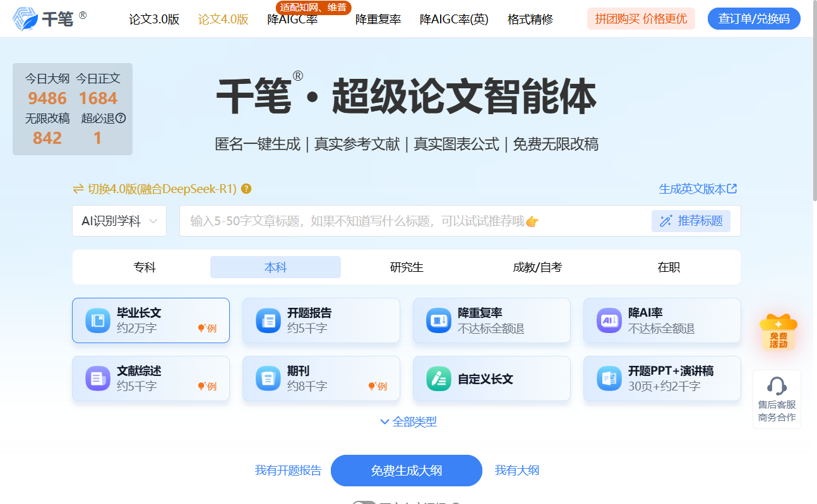817x504 pixels.
Task: Click 无限改稿 count 842
Action: (47, 138)
